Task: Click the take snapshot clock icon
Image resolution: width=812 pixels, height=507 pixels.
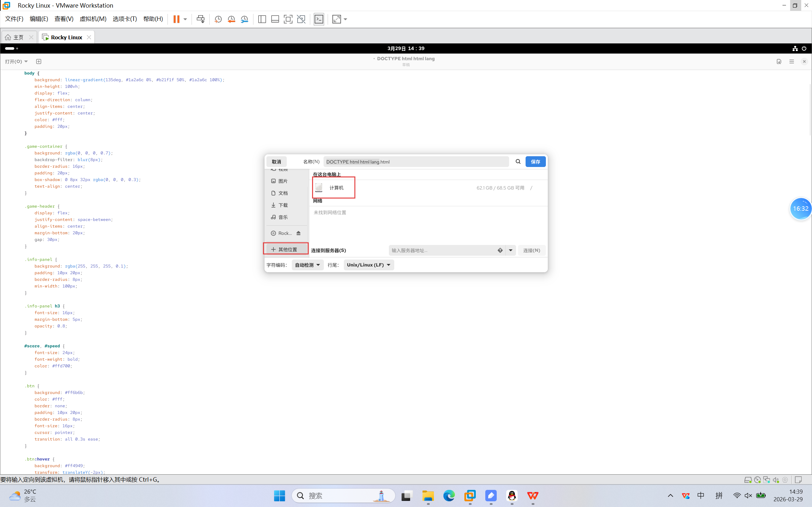Action: 218,19
